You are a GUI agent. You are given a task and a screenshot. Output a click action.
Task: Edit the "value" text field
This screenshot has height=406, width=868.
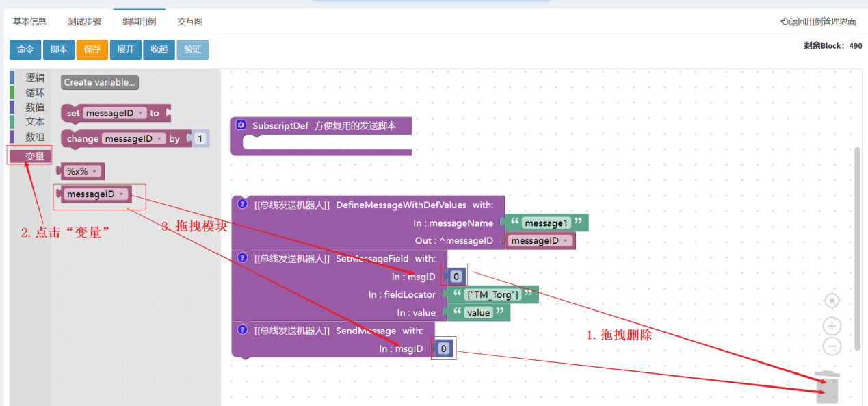tap(478, 313)
